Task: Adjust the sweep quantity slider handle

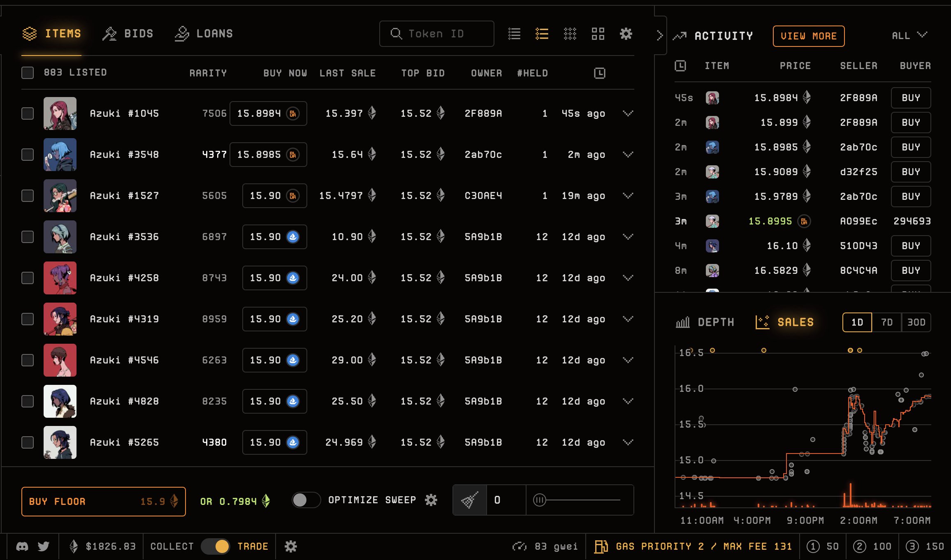Action: coord(539,500)
